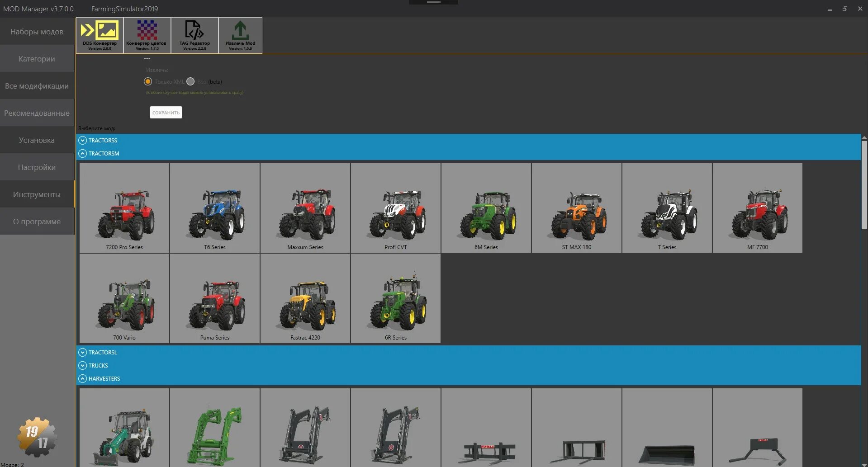Screen dimensions: 868x467
Task: Choose the Maxxum Series tractor mod
Action: pos(305,208)
